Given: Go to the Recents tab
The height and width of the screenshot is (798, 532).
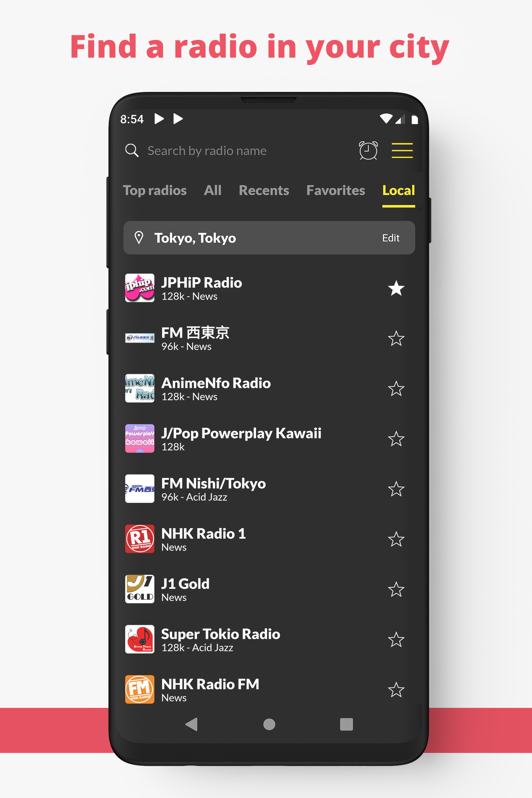Looking at the screenshot, I should 264,190.
